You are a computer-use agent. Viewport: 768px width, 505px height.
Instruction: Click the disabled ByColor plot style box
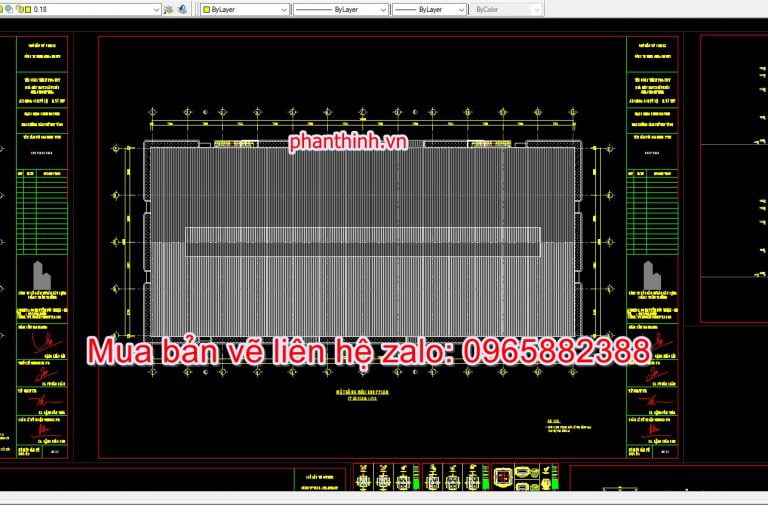pyautogui.click(x=506, y=9)
